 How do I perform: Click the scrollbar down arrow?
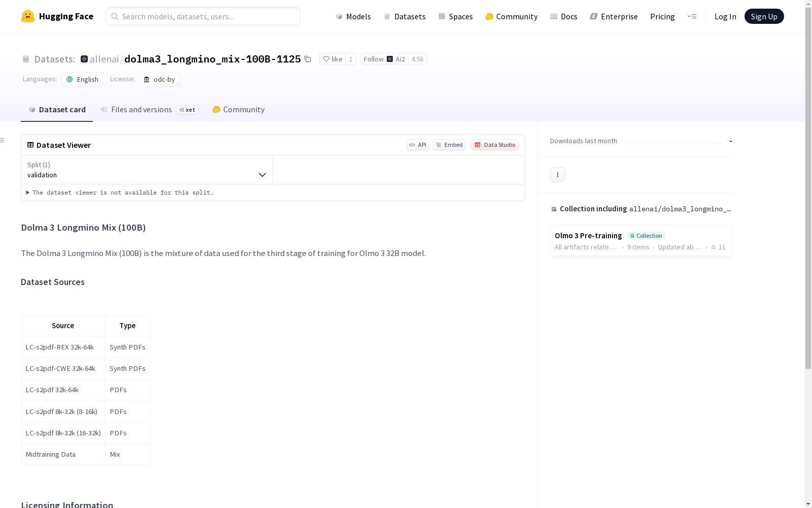click(x=808, y=504)
